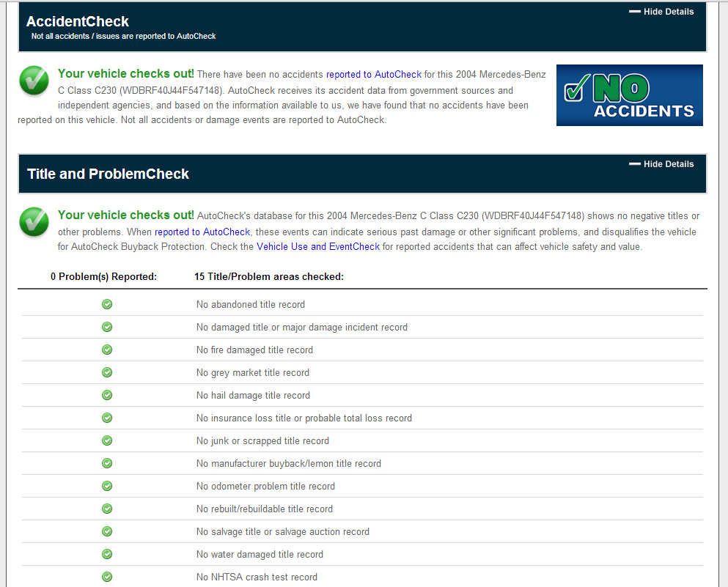Click 'No water damaged title record' text
Image resolution: width=728 pixels, height=587 pixels.
(260, 555)
